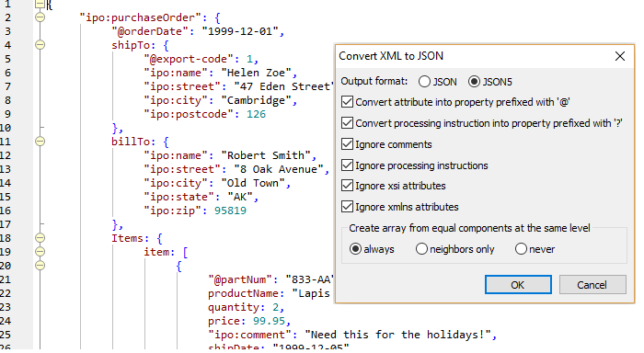This screenshot has width=644, height=353.
Task: Select the JSON output format radio button
Action: pyautogui.click(x=424, y=82)
